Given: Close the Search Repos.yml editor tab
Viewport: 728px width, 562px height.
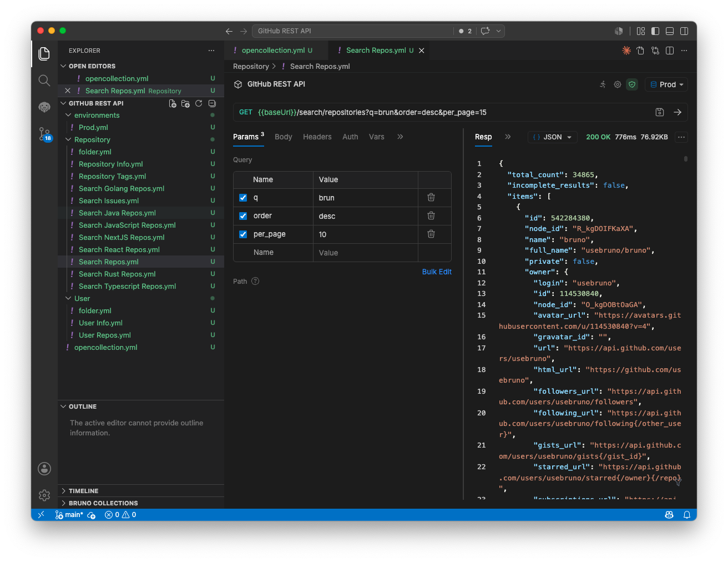Looking at the screenshot, I should coord(422,51).
